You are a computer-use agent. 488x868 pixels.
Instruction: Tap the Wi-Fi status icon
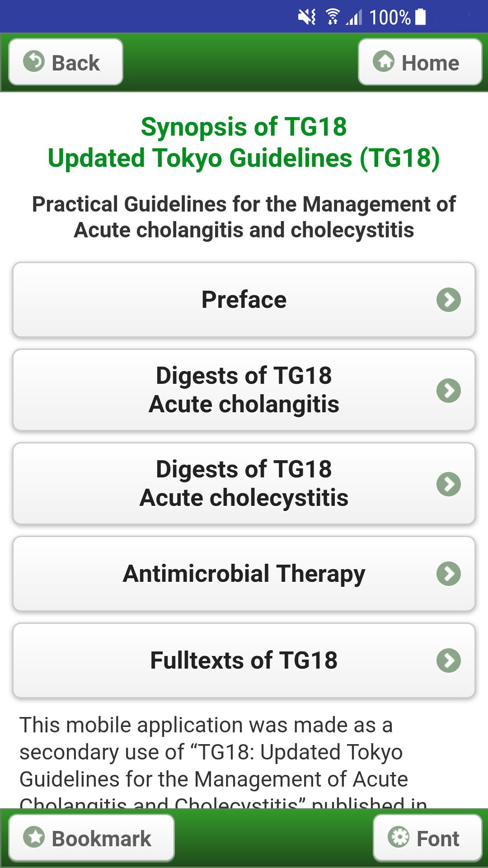(x=333, y=17)
